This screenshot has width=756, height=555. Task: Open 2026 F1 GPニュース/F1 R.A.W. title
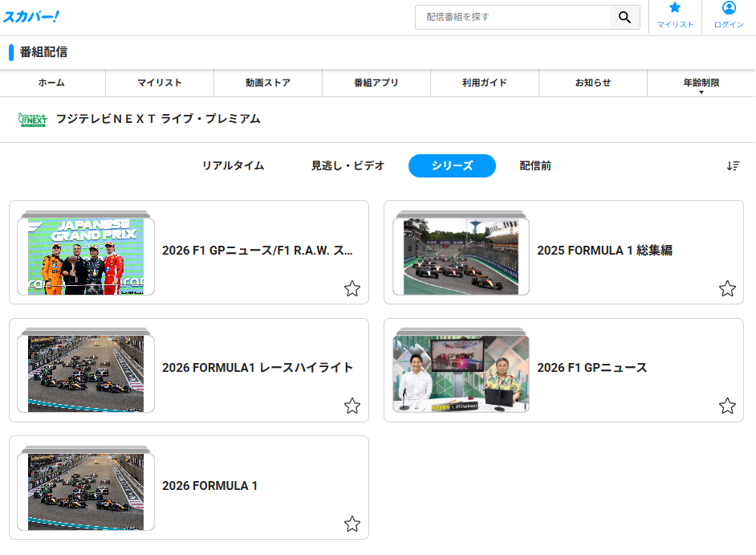(258, 251)
